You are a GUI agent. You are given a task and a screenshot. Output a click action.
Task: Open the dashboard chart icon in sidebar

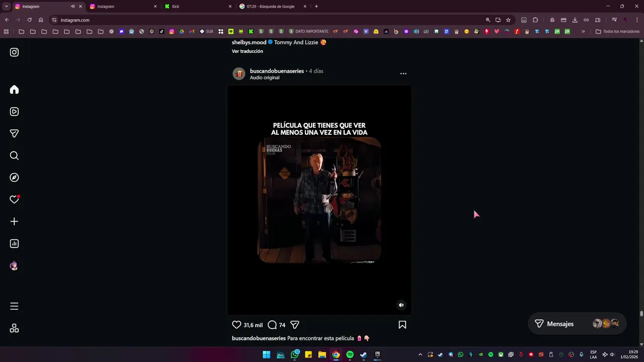pyautogui.click(x=14, y=243)
